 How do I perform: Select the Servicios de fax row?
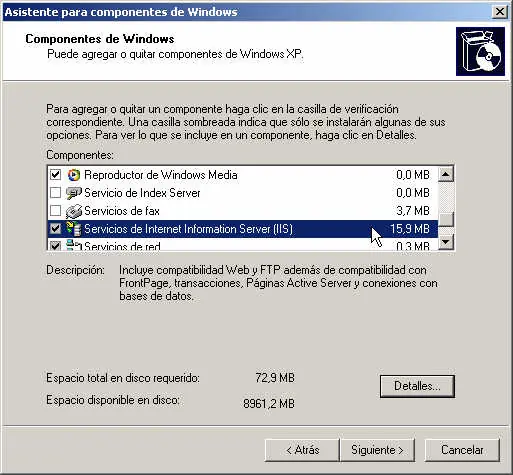[243, 211]
